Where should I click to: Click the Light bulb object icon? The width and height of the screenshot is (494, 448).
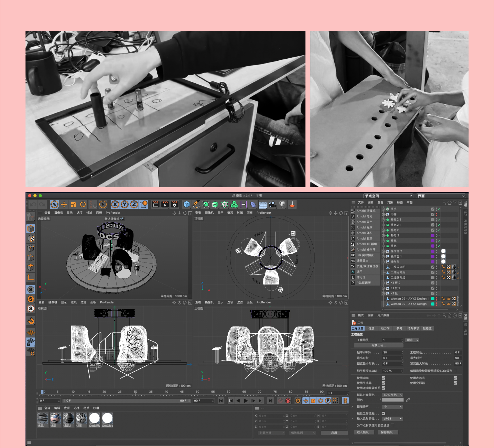pyautogui.click(x=282, y=205)
